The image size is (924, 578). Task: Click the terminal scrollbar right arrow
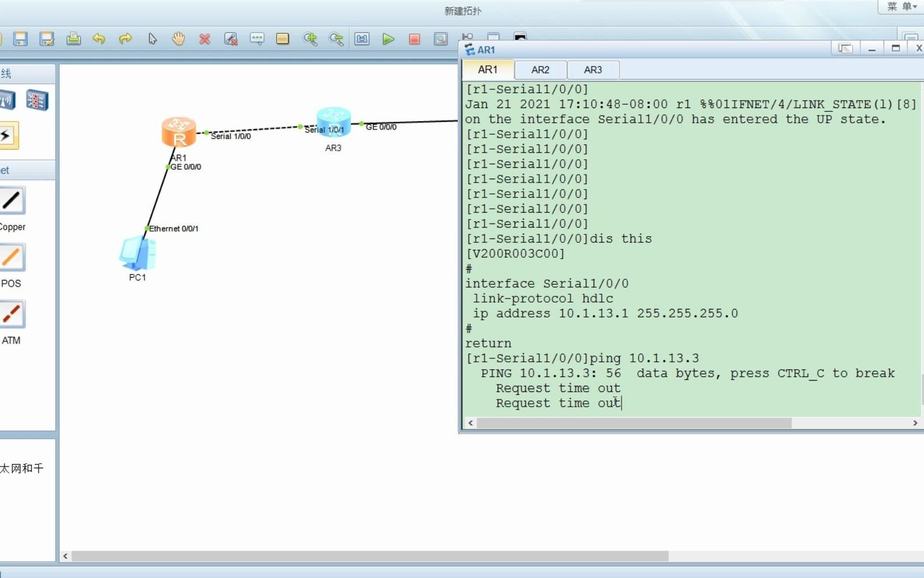915,423
